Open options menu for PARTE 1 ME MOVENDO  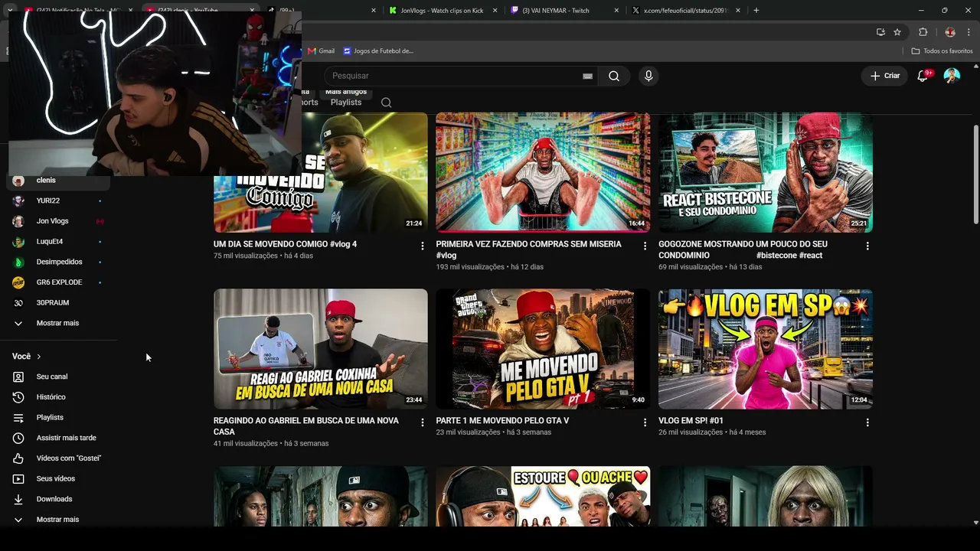(645, 422)
